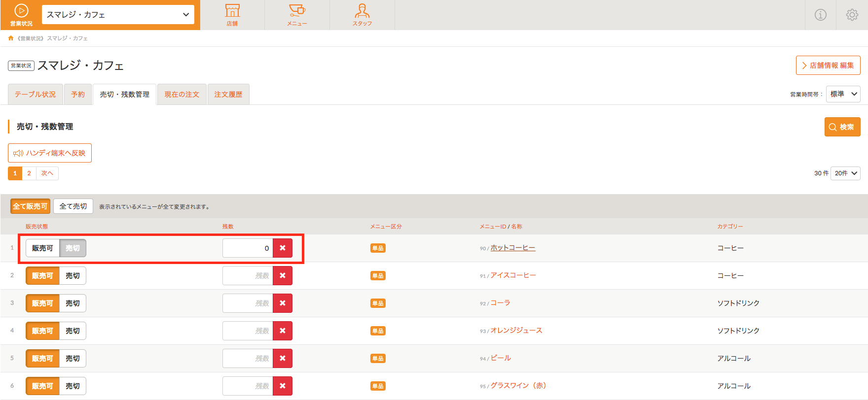This screenshot has width=868, height=400.
Task: Switch to 予約 tab
Action: pyautogui.click(x=78, y=94)
